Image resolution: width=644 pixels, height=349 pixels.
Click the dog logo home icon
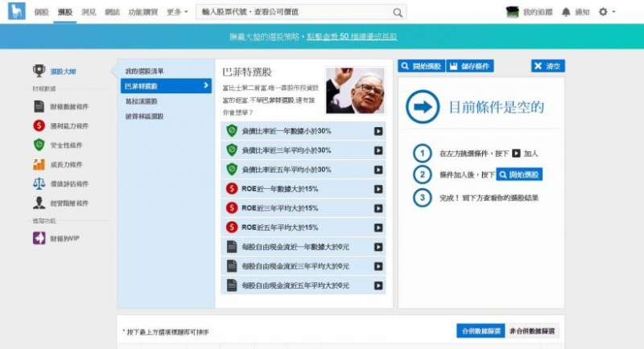[x=16, y=11]
